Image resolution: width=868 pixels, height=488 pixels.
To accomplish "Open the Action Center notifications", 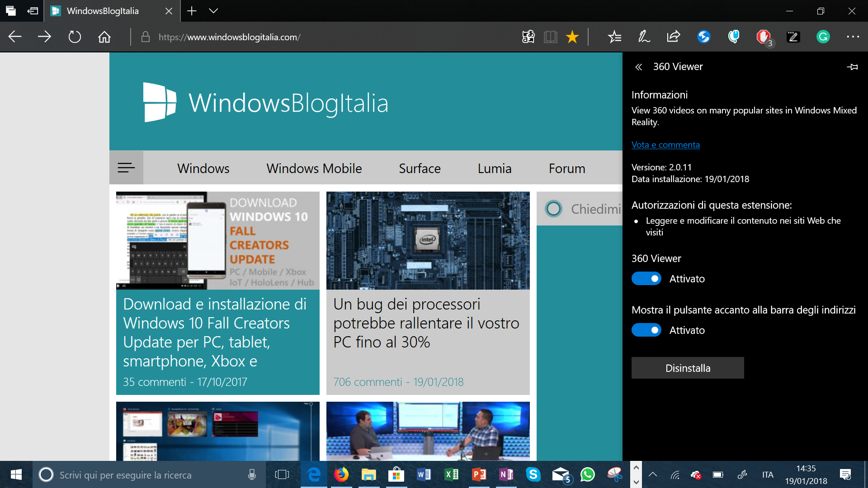I will coord(845,474).
